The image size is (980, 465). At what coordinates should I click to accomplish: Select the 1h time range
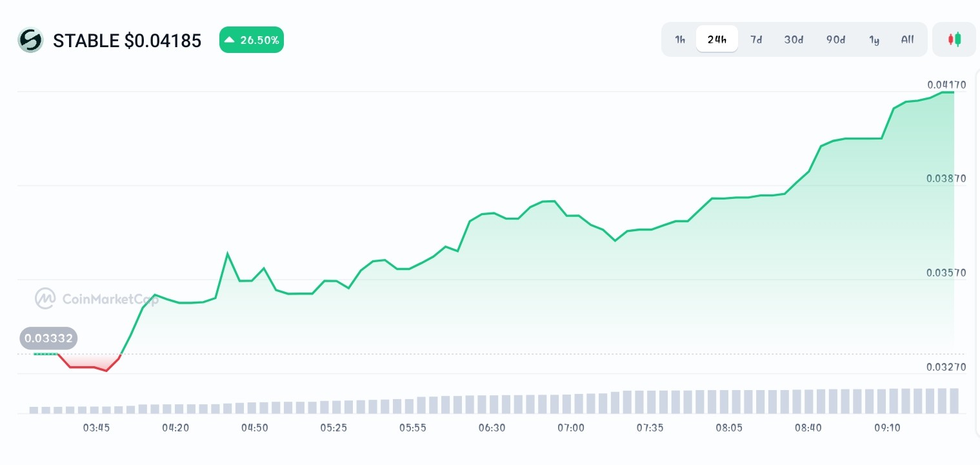(x=680, y=39)
